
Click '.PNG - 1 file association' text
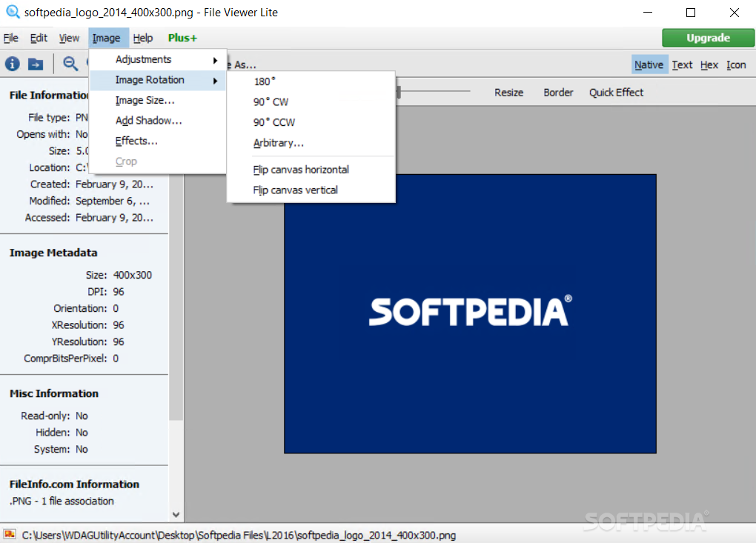pyautogui.click(x=62, y=501)
